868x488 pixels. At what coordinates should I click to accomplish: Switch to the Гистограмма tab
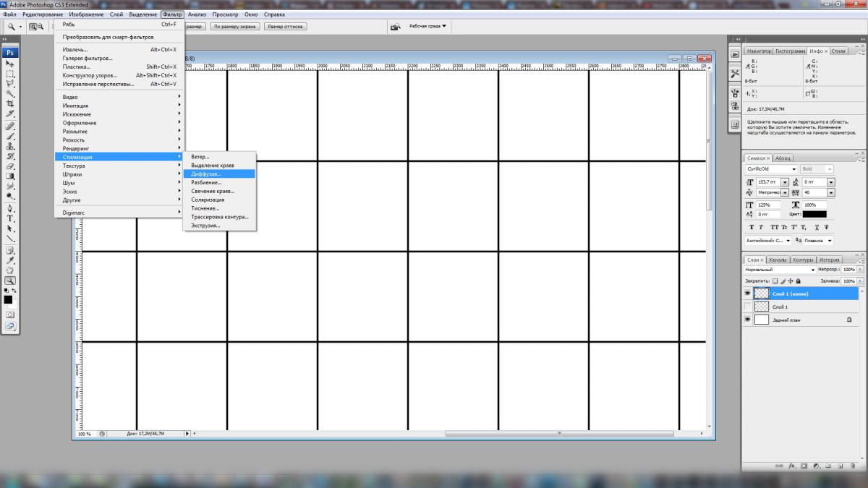point(790,51)
